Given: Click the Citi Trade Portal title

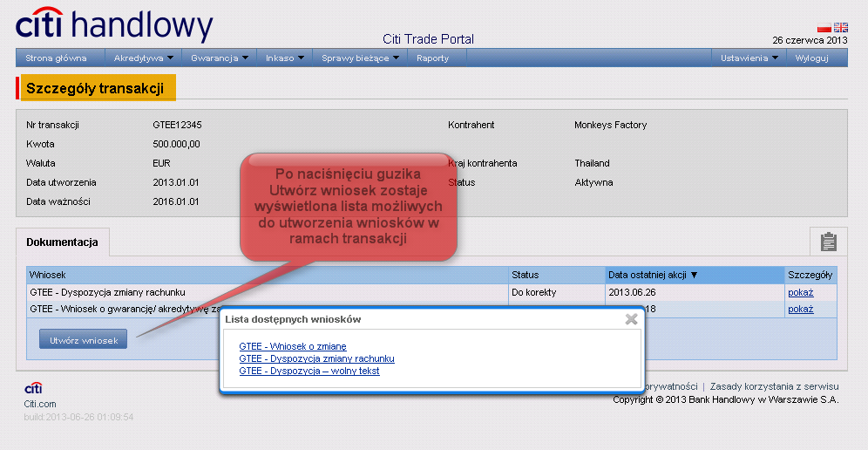Looking at the screenshot, I should coord(429,38).
